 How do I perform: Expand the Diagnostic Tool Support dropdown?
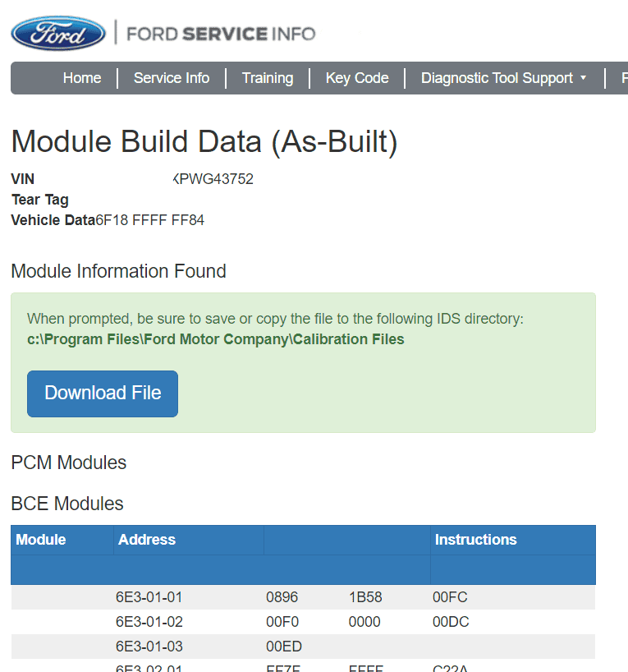503,78
